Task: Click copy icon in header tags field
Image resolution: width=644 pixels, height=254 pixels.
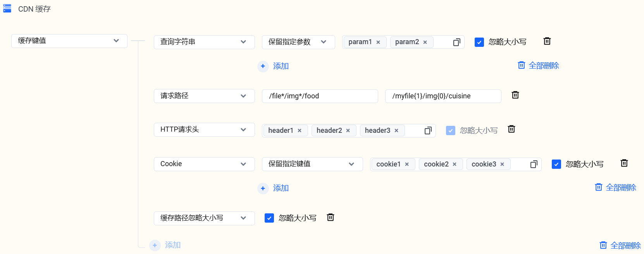Action: pyautogui.click(x=428, y=130)
